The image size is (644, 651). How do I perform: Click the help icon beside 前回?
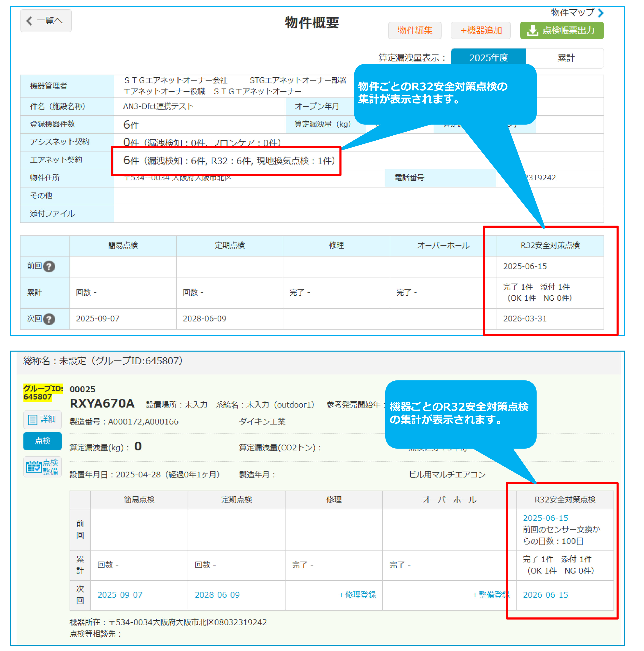click(x=49, y=266)
